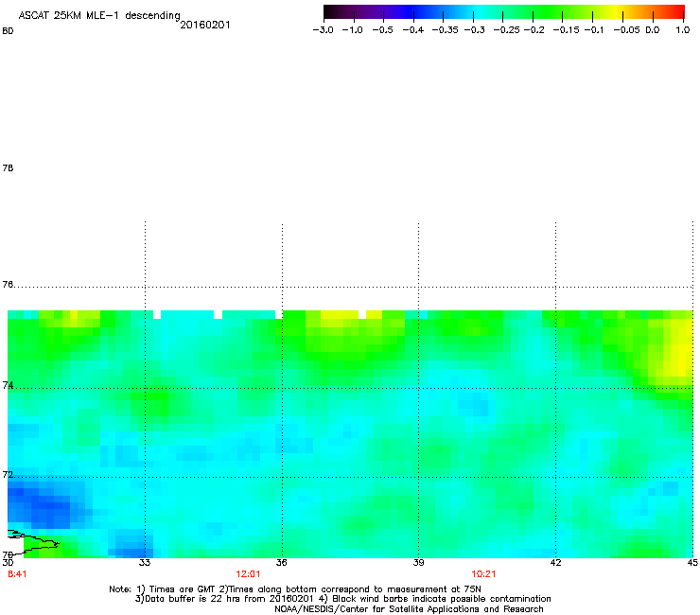Click the -0.05 color scale label

click(626, 30)
